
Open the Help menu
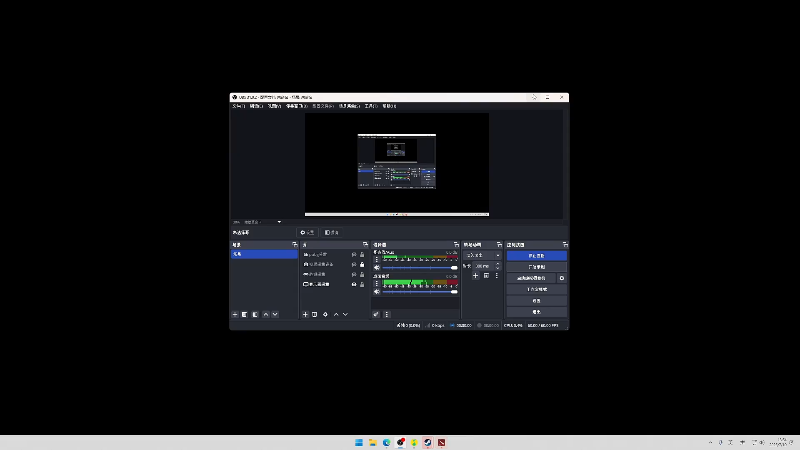click(389, 106)
